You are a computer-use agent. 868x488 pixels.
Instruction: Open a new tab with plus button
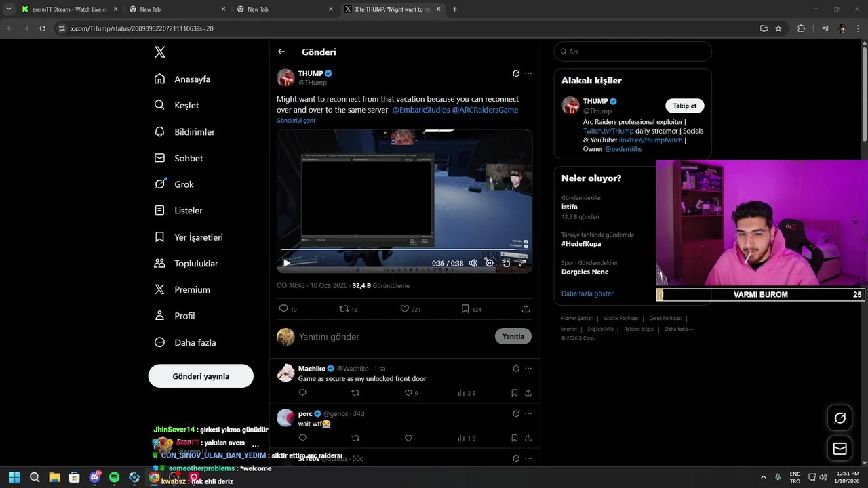(x=454, y=9)
